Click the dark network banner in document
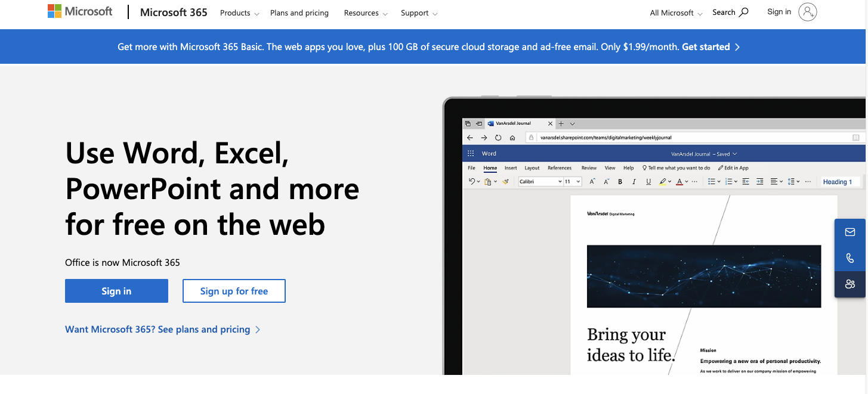The width and height of the screenshot is (868, 394). (x=704, y=276)
